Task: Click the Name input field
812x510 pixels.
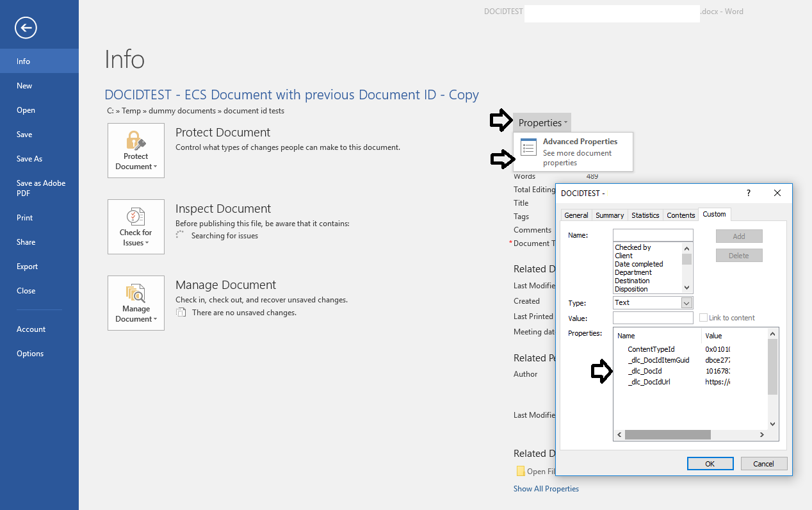Action: 653,235
